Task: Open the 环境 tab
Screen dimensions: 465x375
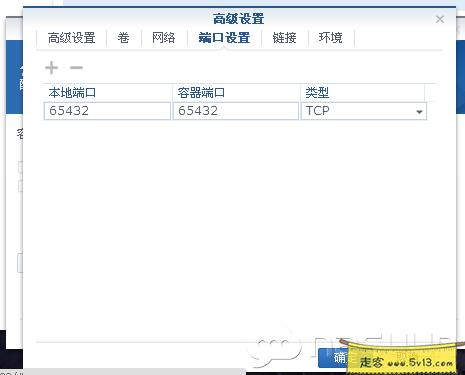Action: pos(331,38)
